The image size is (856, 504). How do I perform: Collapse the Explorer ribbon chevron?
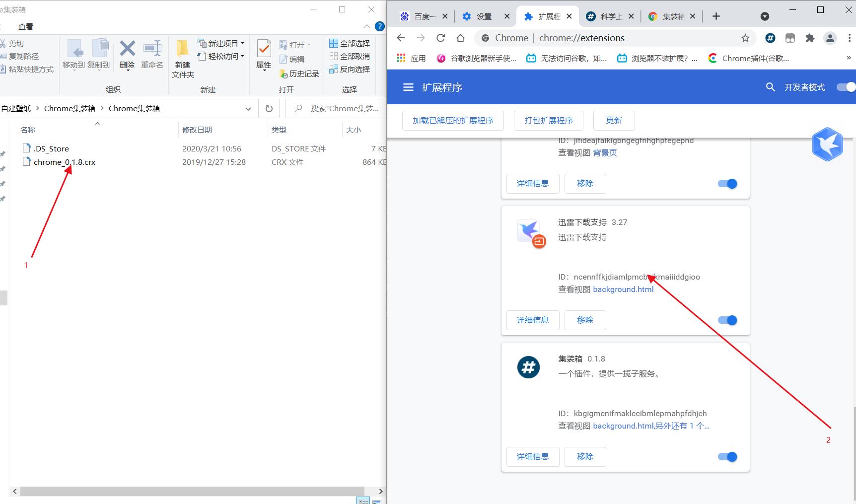(367, 26)
